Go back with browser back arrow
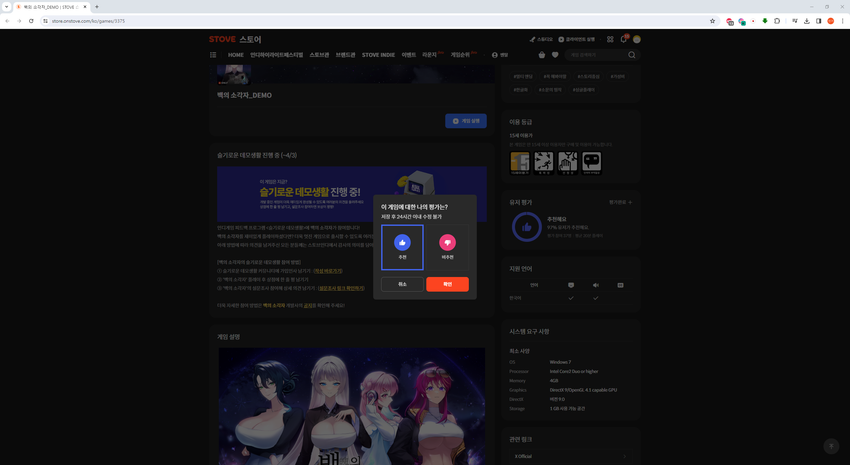This screenshot has width=850, height=465. pos(8,21)
